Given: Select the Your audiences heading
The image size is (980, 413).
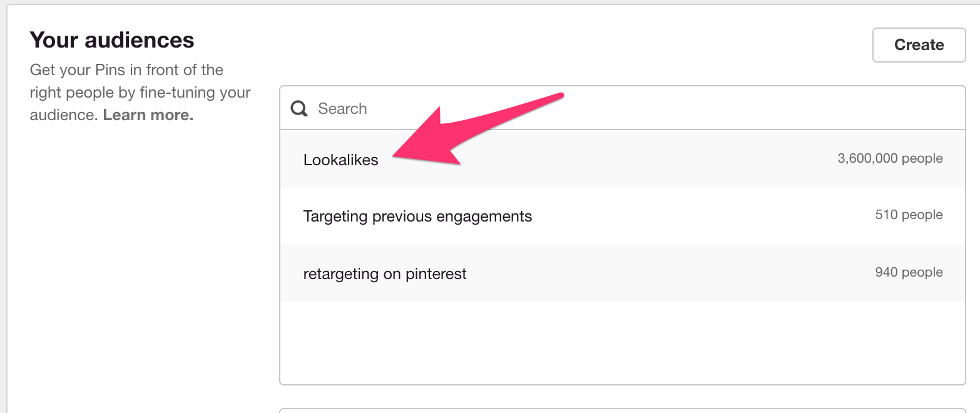Looking at the screenshot, I should pyautogui.click(x=111, y=39).
